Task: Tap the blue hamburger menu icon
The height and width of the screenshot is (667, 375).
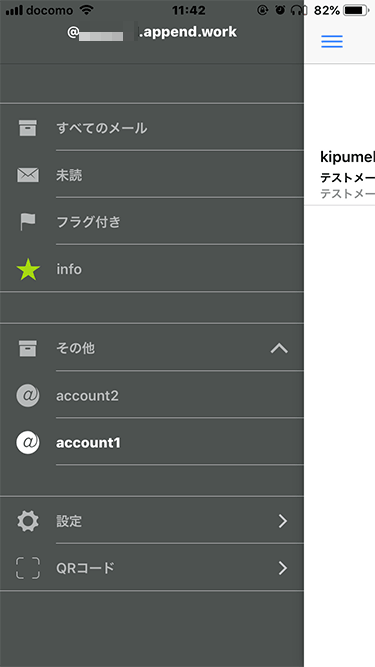Action: pyautogui.click(x=332, y=41)
